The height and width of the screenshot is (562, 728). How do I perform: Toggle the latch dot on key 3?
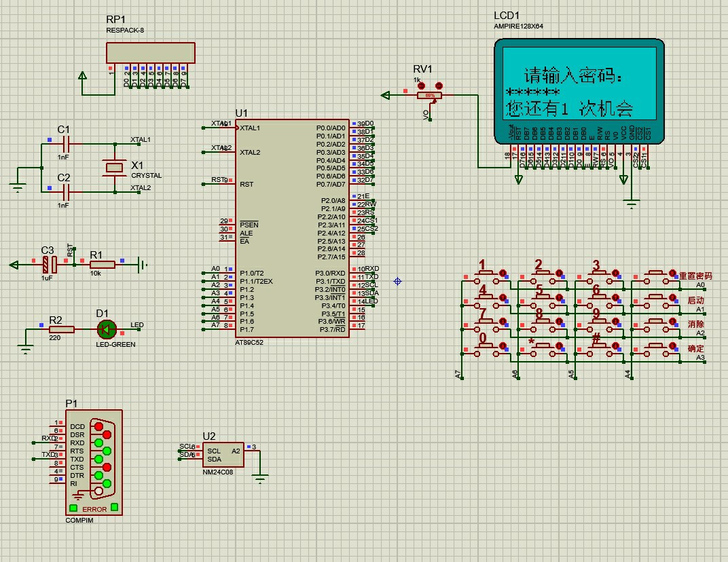coord(616,273)
